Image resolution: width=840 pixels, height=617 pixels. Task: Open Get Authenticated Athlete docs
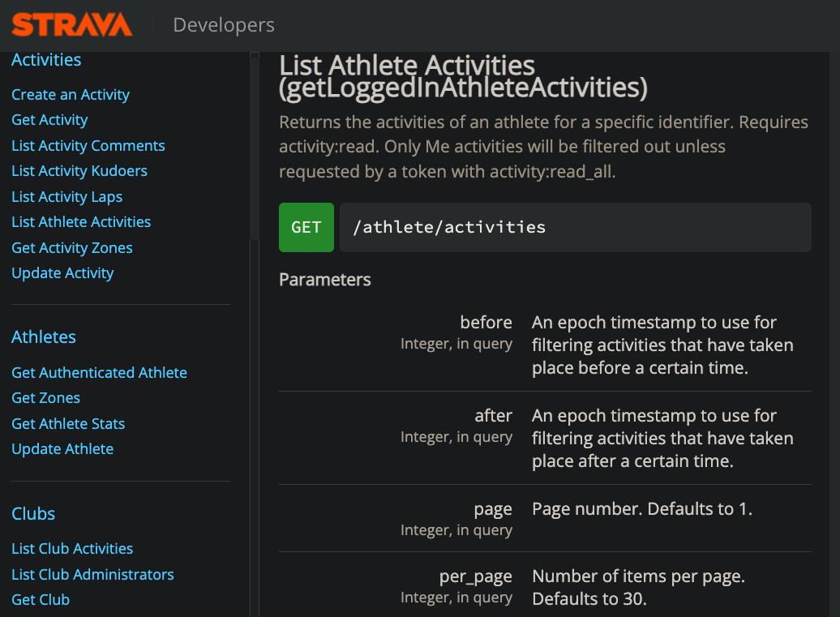point(99,373)
